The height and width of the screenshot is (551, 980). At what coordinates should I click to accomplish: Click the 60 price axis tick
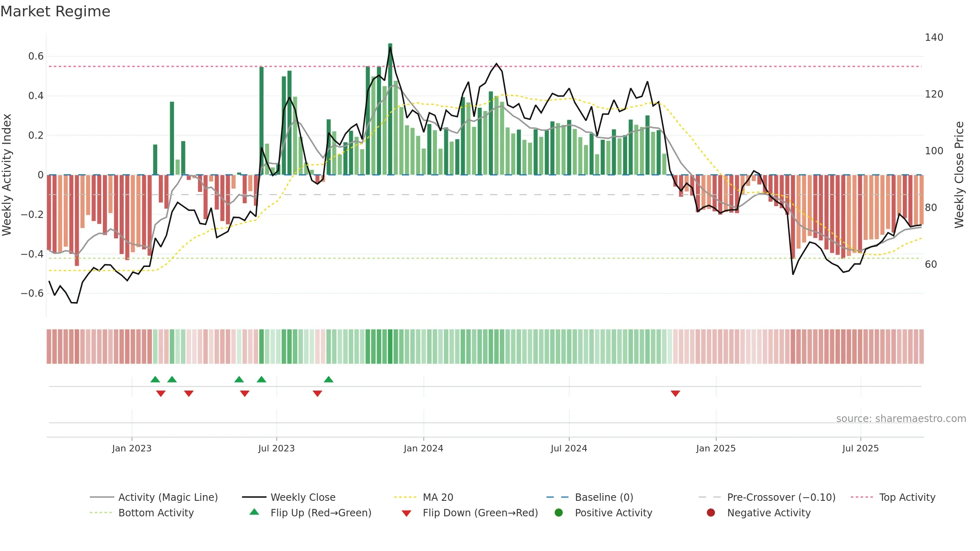point(931,264)
